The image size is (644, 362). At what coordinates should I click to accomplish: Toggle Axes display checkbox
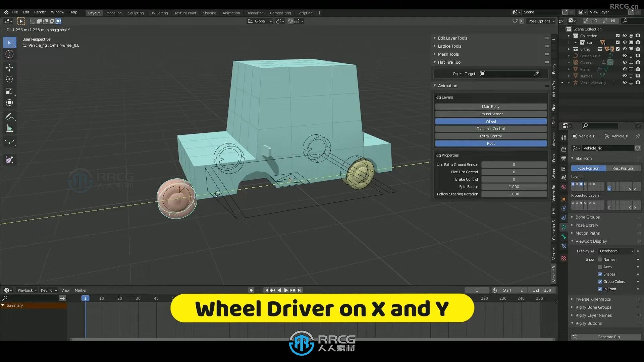(x=600, y=266)
